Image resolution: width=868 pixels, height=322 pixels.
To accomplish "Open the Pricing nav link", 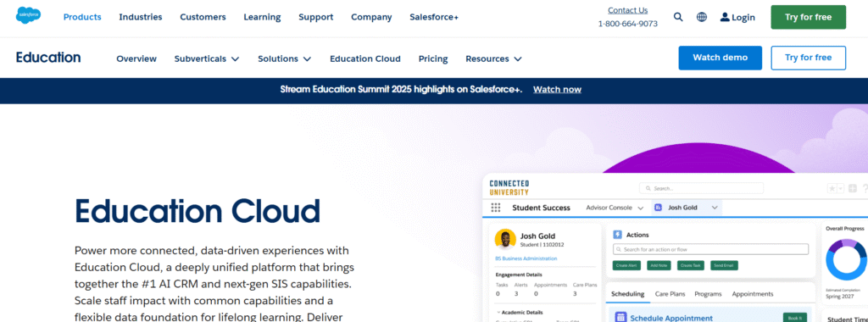I will pyautogui.click(x=433, y=58).
